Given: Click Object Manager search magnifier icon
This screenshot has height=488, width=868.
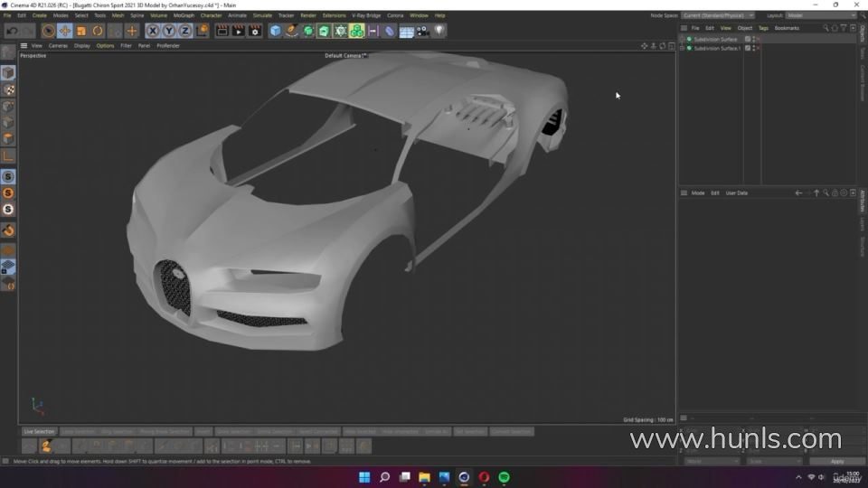Looking at the screenshot, I should tap(826, 28).
